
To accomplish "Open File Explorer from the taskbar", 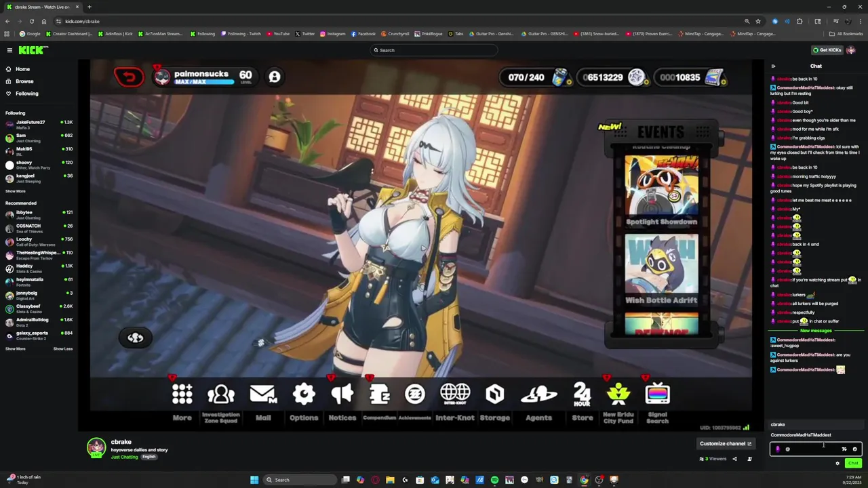I will (x=390, y=480).
